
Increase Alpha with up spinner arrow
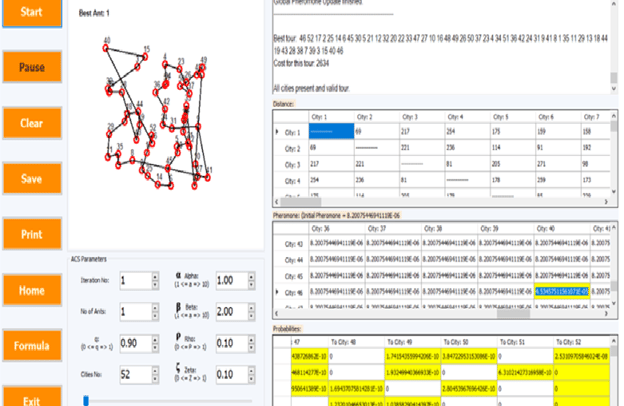[252, 277]
